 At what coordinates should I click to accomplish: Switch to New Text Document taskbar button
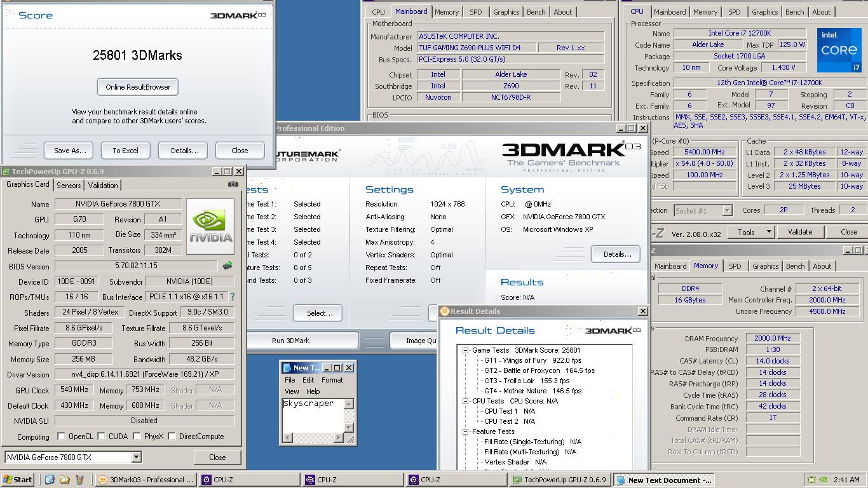pos(664,480)
